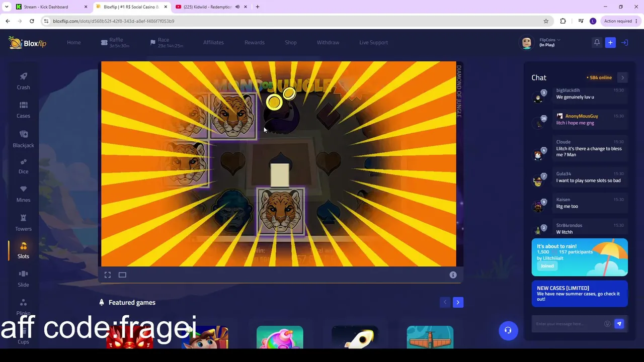The image size is (644, 362).
Task: Click the Bloxflip logo
Action: point(27,43)
